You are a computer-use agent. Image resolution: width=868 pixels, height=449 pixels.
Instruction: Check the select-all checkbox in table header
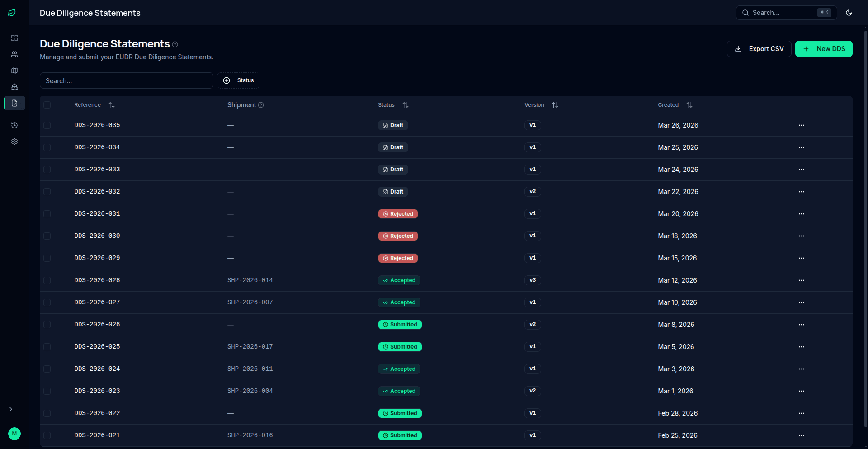[x=47, y=105]
